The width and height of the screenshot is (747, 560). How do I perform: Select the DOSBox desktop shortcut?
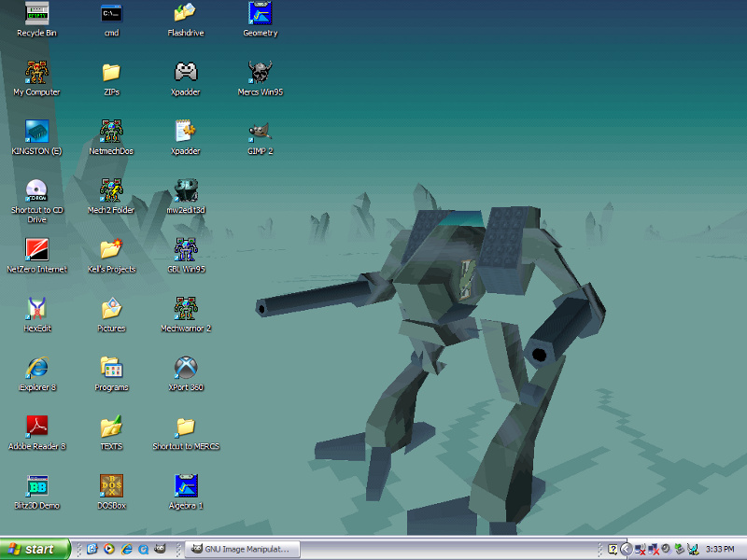111,485
